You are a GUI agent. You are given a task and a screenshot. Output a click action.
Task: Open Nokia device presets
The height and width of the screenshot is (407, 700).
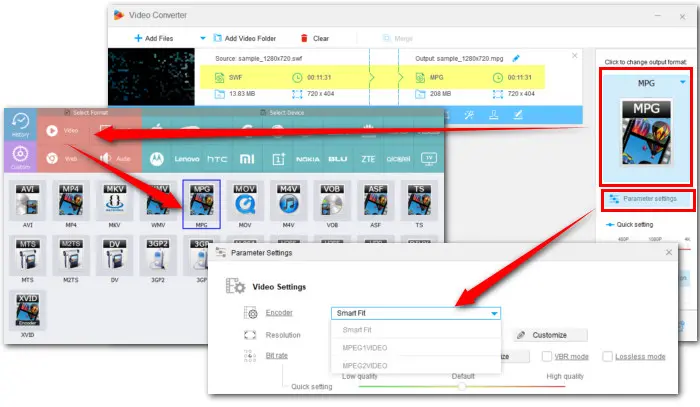(x=308, y=159)
